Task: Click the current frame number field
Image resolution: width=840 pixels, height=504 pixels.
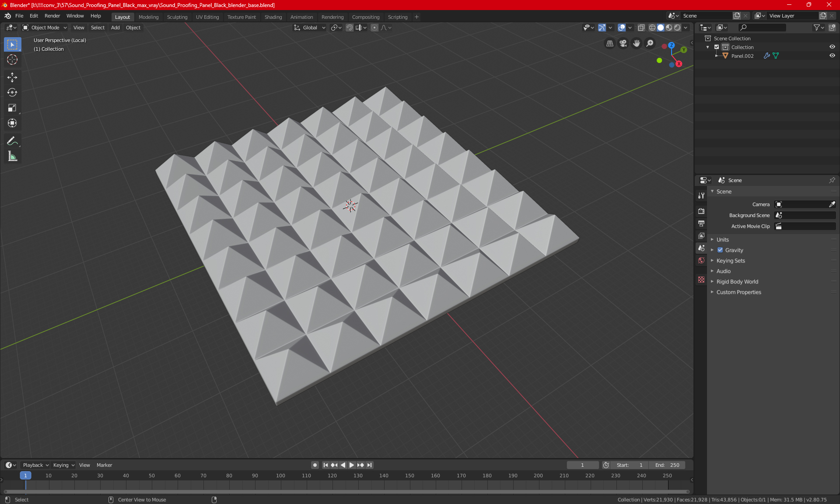Action: pos(583,465)
